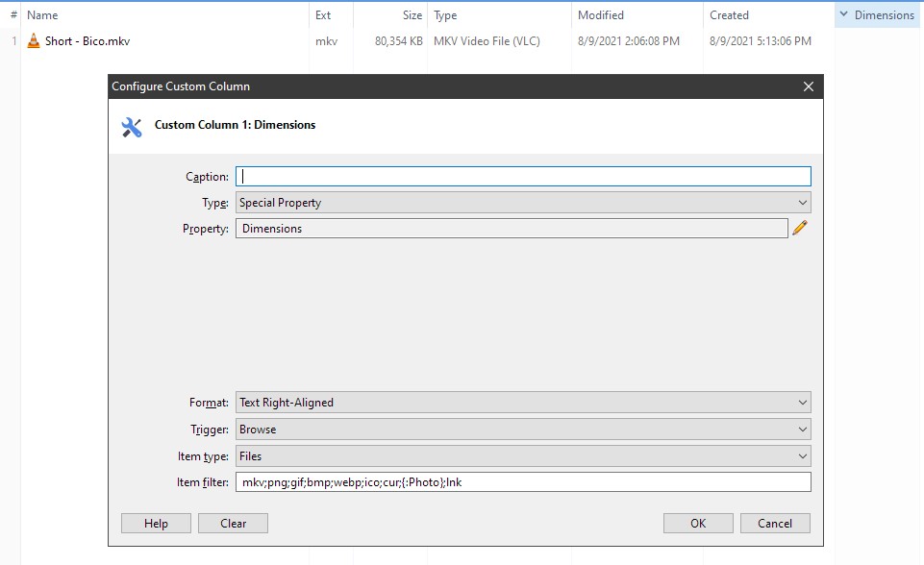Click the chevron on the Dimensions column header
The height and width of the screenshot is (565, 924).
[x=844, y=15]
